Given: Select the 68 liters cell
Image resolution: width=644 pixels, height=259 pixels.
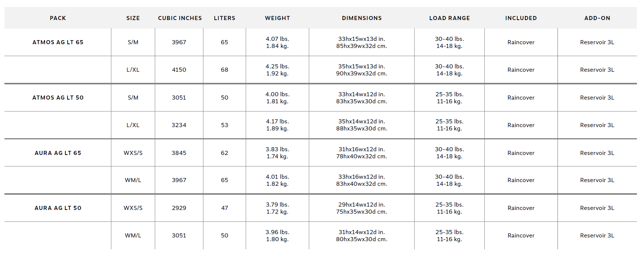Looking at the screenshot, I should point(225,70).
